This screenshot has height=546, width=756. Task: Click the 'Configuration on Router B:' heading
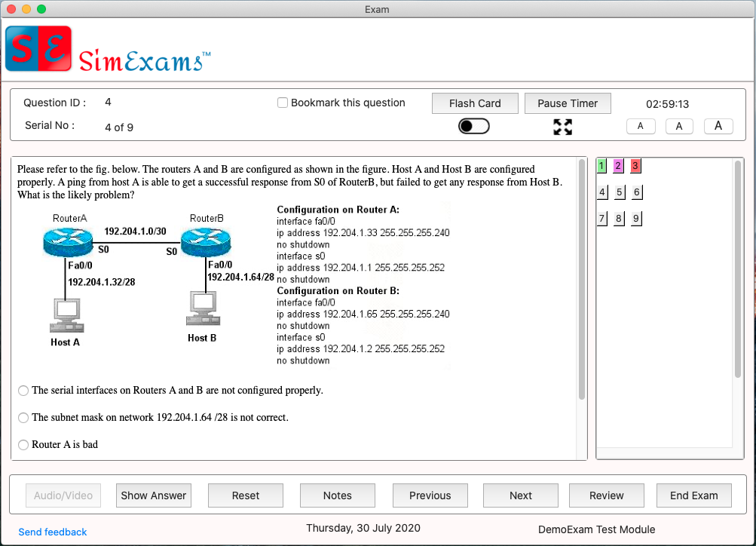tap(338, 291)
